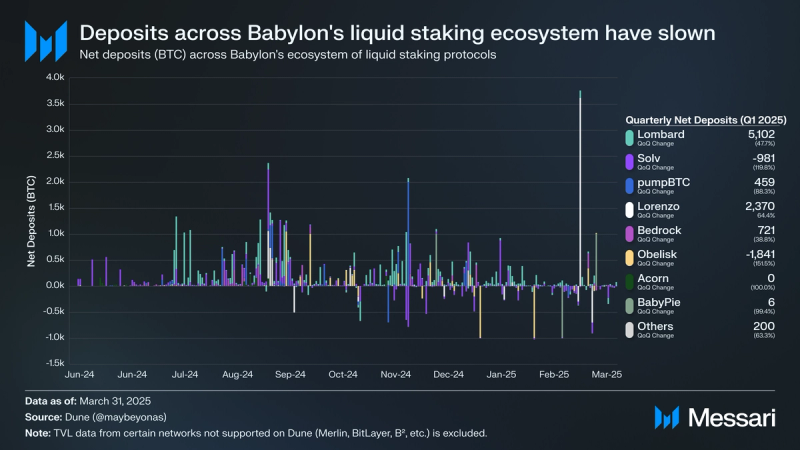Click the 'Bedrock' legend label
Screen dimensions: 800x450
[659, 230]
